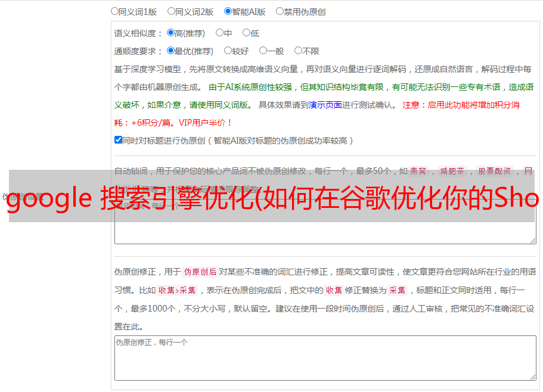Set 语义相似度 to 高(推荐)

(x=170, y=33)
